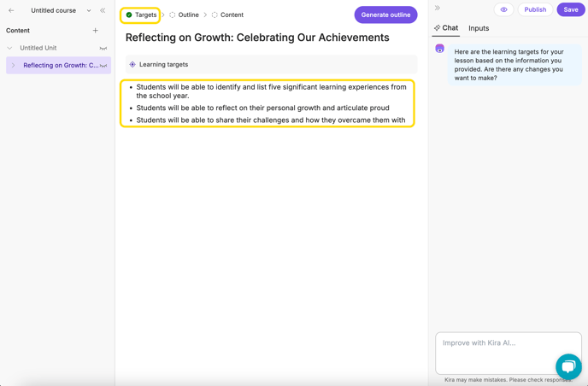Image resolution: width=588 pixels, height=386 pixels.
Task: Toggle visibility of Reflecting on Growth lesson
Action: click(103, 66)
